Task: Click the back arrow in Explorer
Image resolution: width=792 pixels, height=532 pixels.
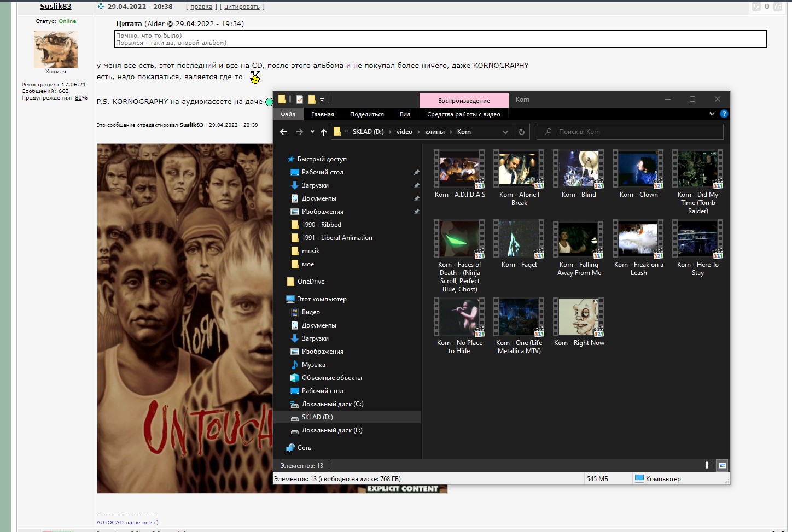Action: 283,132
